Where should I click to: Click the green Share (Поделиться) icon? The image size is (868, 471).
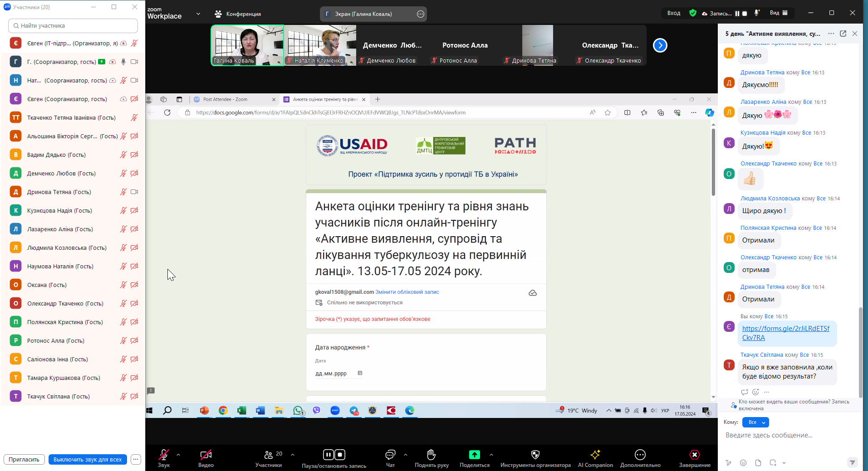point(474,455)
